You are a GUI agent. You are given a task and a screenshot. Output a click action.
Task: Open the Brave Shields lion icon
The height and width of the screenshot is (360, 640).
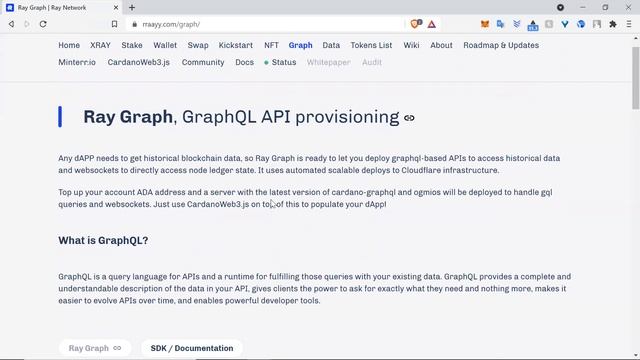[416, 24]
